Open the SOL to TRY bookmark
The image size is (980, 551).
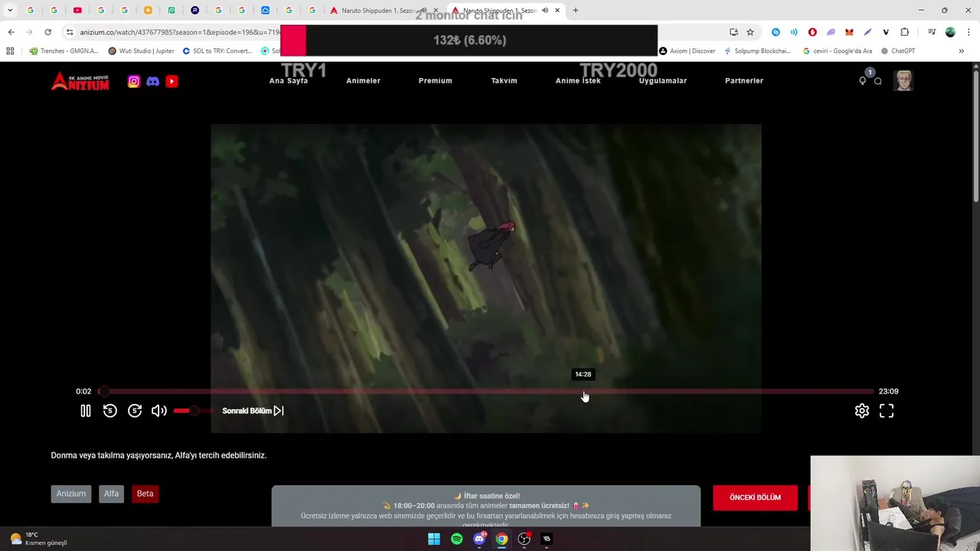(217, 51)
